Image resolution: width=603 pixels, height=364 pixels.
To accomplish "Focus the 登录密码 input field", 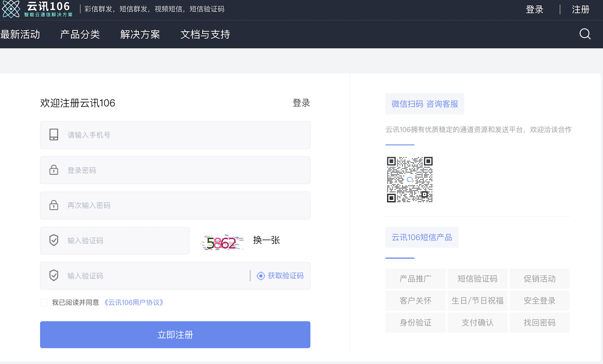I will pos(175,170).
